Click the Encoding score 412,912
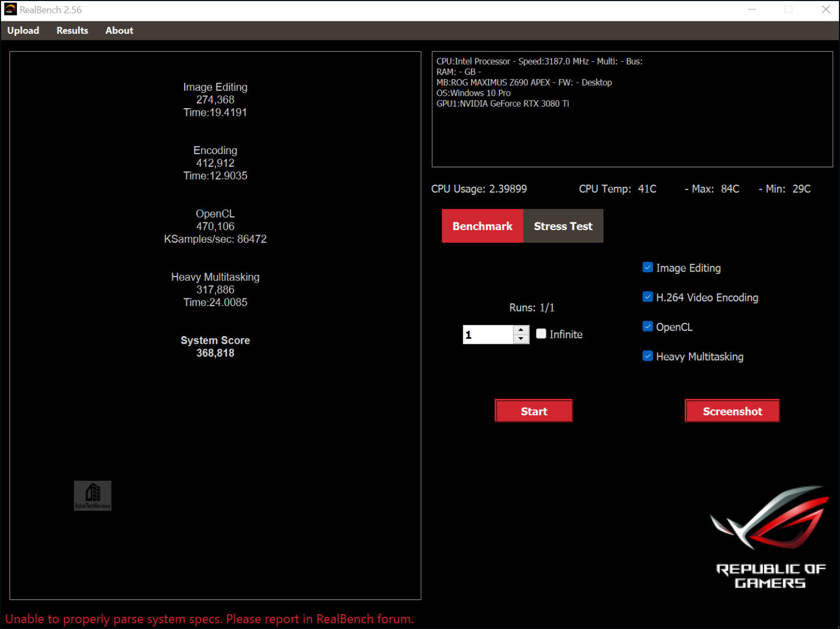 coord(215,163)
